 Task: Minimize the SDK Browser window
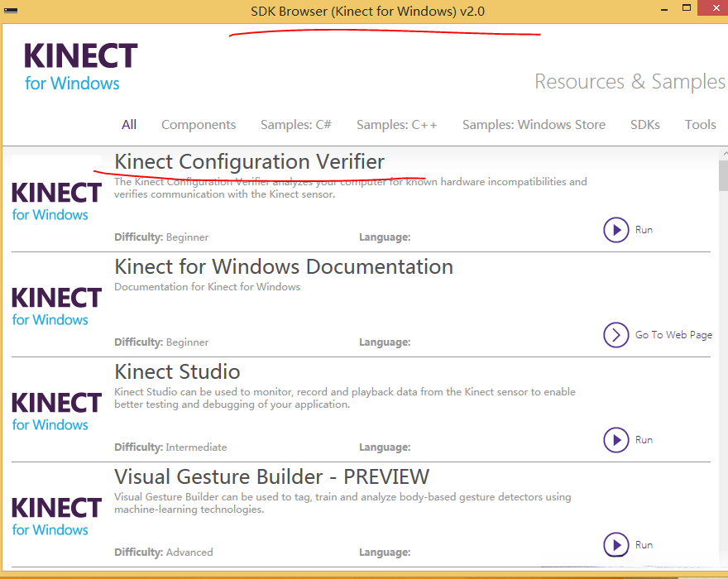tap(664, 9)
